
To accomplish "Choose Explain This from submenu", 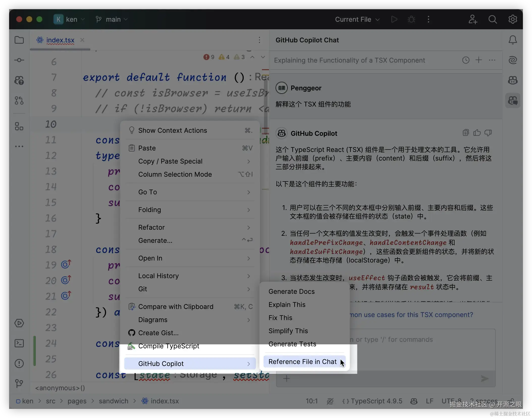I will (x=287, y=305).
